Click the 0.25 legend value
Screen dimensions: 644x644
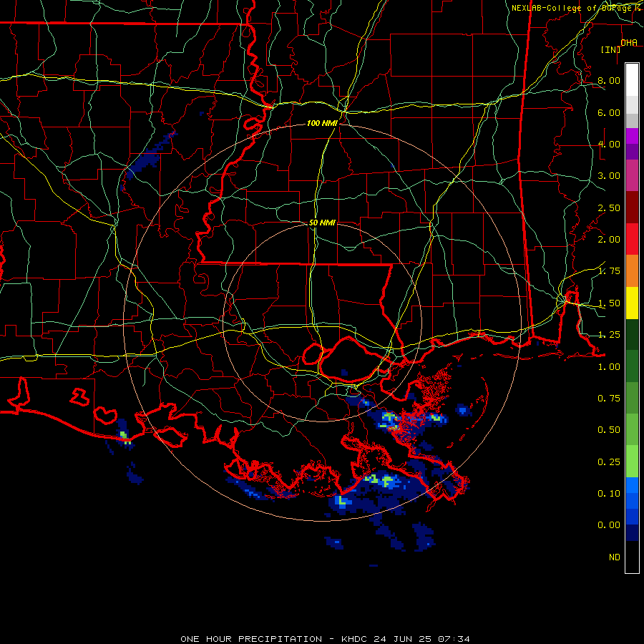[x=609, y=462]
